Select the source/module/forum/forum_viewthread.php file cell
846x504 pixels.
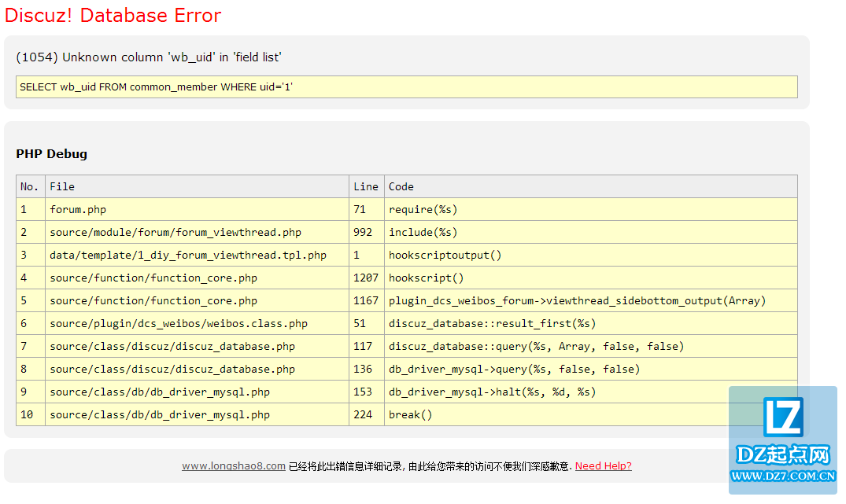tap(197, 232)
